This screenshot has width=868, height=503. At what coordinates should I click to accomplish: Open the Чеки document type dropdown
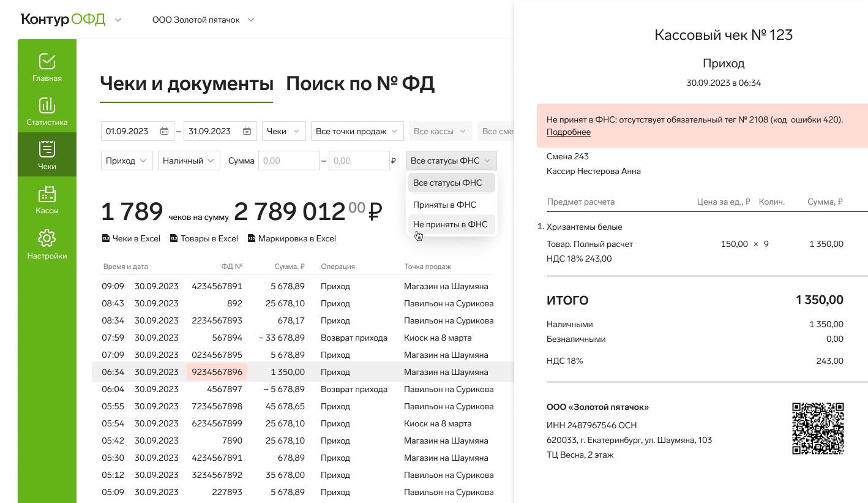point(284,131)
